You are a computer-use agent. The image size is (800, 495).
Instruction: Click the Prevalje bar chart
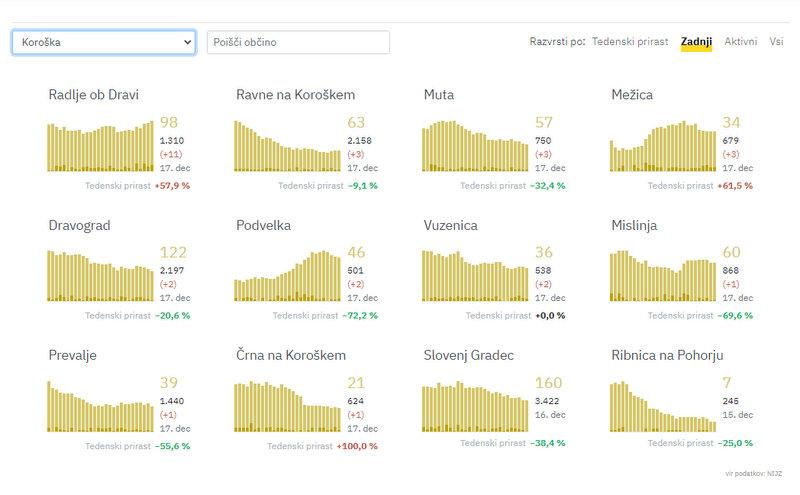coord(100,406)
